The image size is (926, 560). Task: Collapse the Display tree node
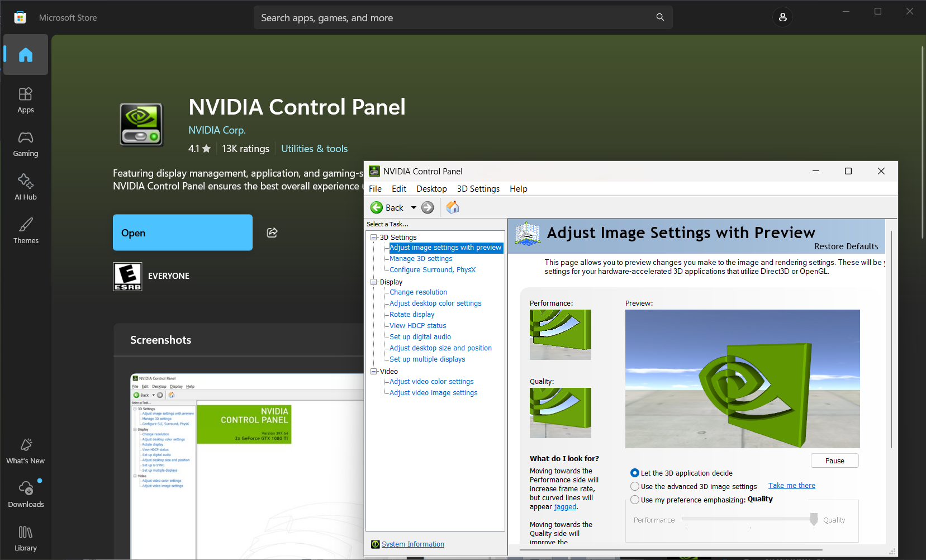coord(374,282)
